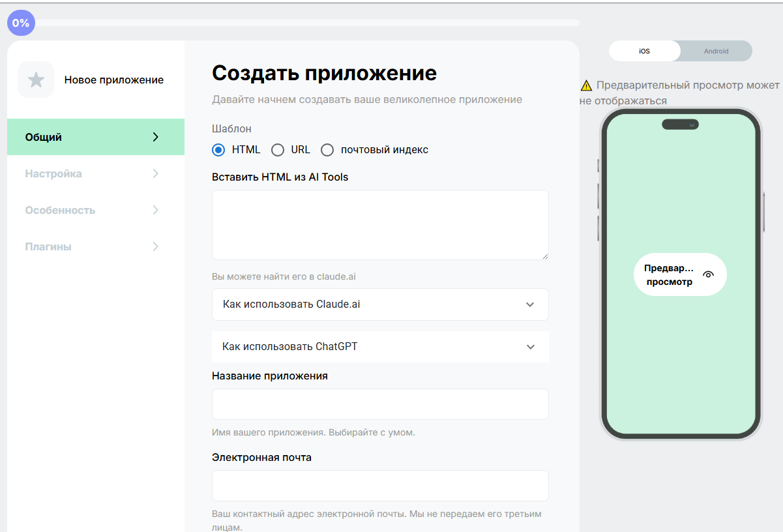Select the URL template option

278,149
